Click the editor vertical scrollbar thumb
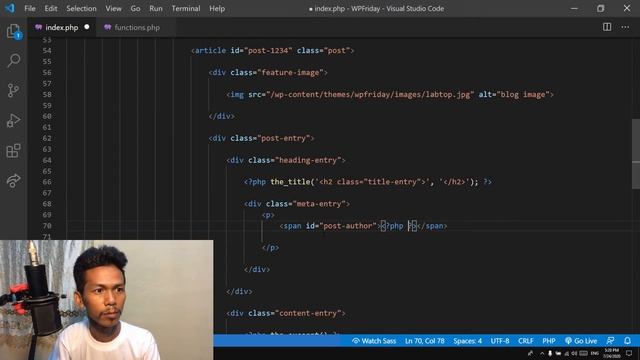This screenshot has width=640, height=360. point(636,153)
